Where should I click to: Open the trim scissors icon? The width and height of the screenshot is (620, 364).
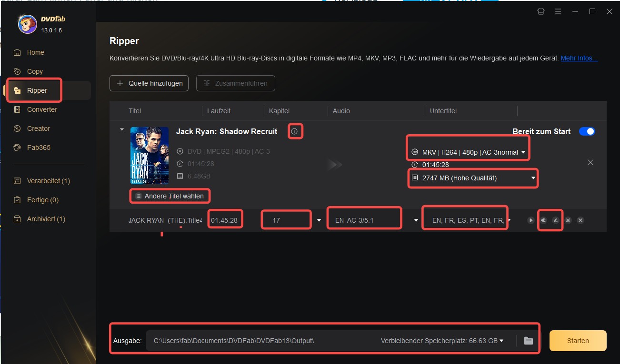568,220
